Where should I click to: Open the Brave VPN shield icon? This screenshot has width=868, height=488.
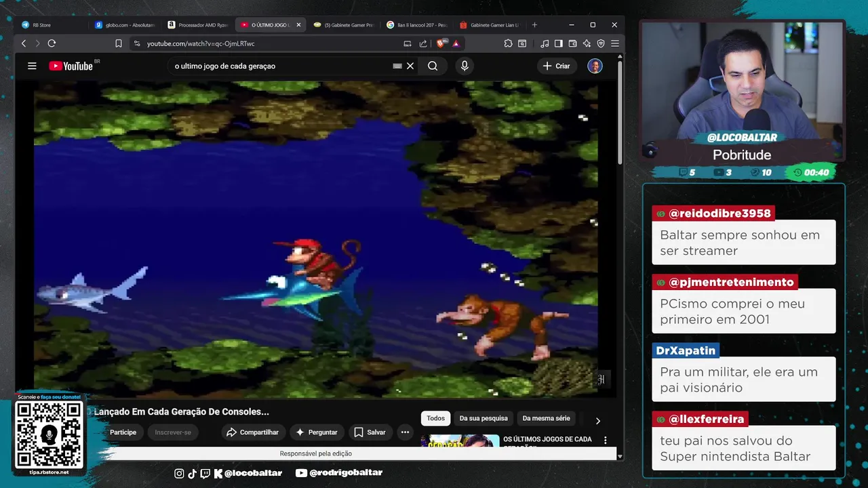(x=601, y=43)
